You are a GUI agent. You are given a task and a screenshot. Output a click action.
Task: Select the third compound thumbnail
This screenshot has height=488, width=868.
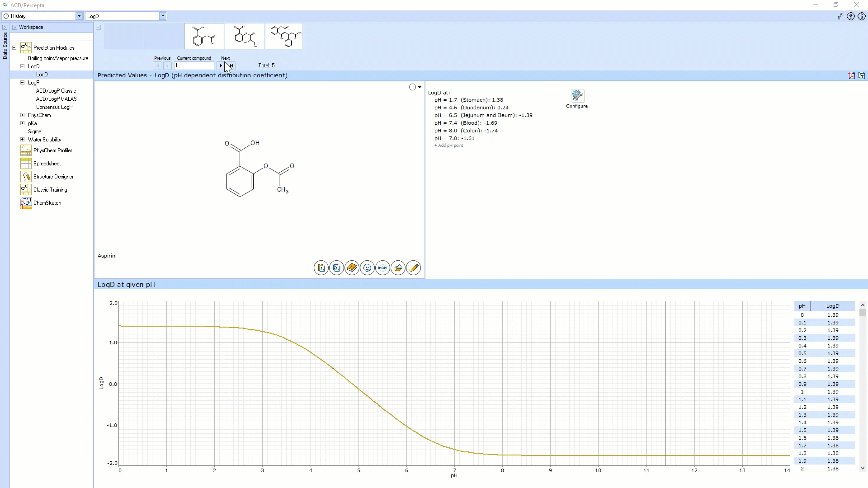click(x=284, y=36)
